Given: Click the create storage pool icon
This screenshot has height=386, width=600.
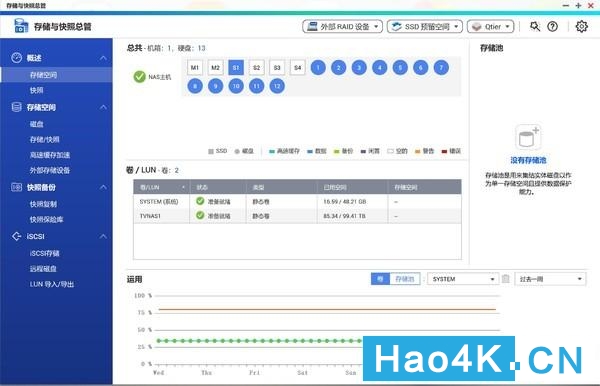Looking at the screenshot, I should (x=528, y=137).
